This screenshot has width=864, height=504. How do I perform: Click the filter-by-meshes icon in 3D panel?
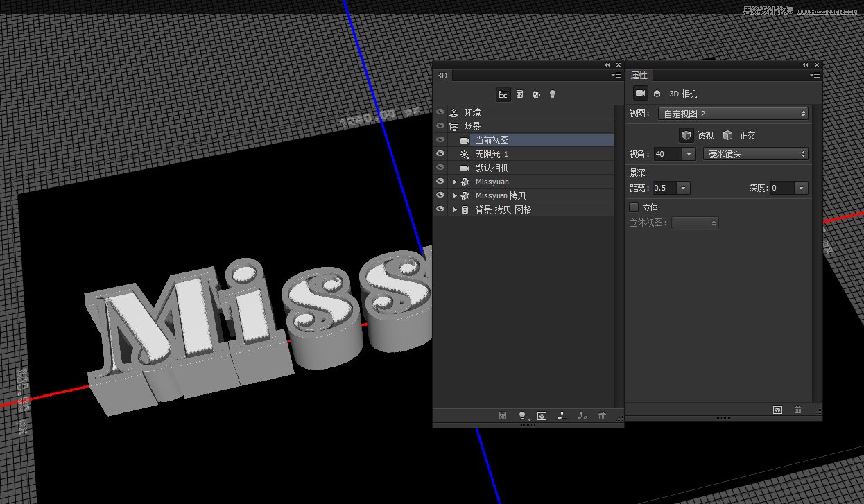[520, 94]
